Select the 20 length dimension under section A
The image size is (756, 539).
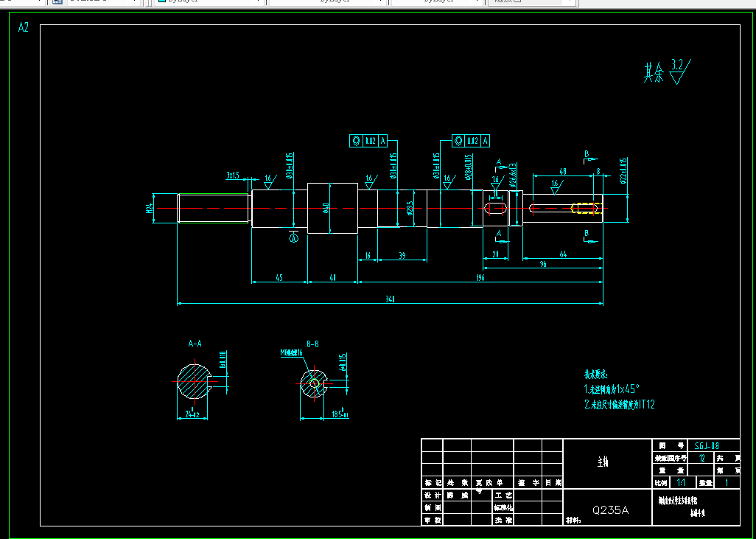(495, 254)
